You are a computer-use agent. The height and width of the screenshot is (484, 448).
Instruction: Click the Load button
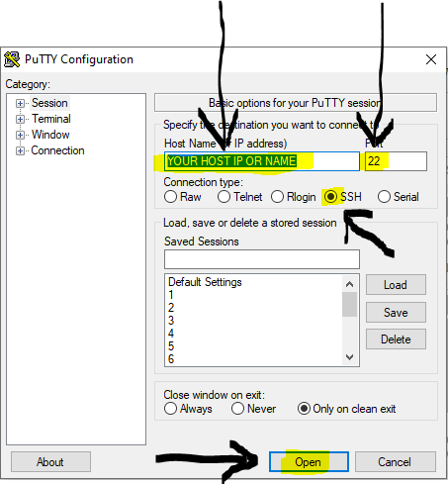(x=396, y=285)
